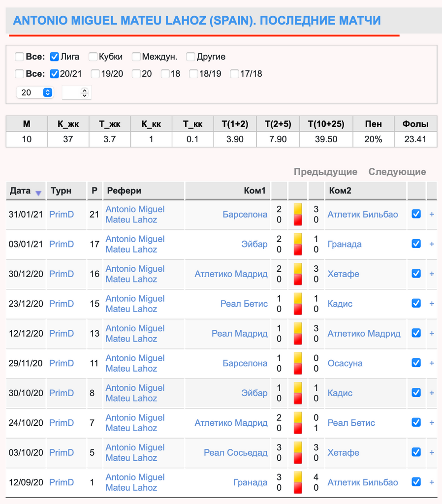The height and width of the screenshot is (504, 442).
Task: Sort by the Р round column header
Action: coord(95,190)
